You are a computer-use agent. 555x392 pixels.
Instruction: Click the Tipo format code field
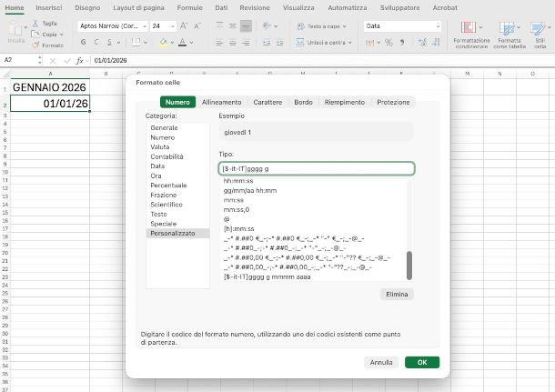[x=317, y=169]
